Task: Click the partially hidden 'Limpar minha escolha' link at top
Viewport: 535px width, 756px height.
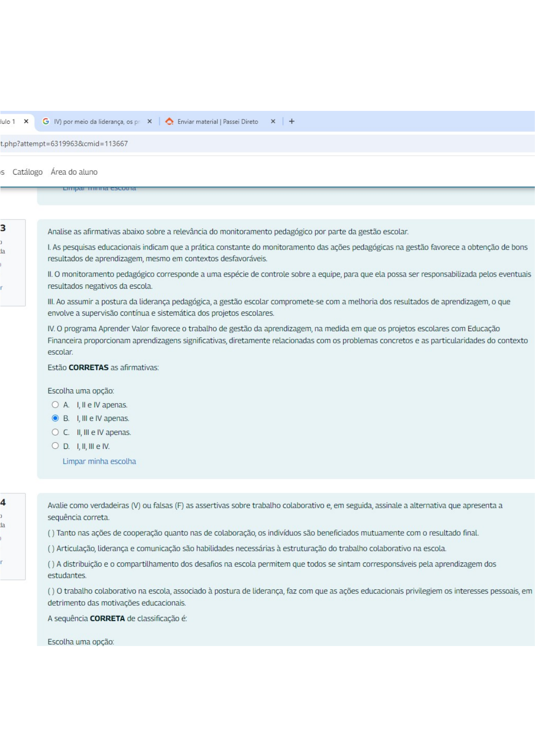Action: (x=99, y=189)
